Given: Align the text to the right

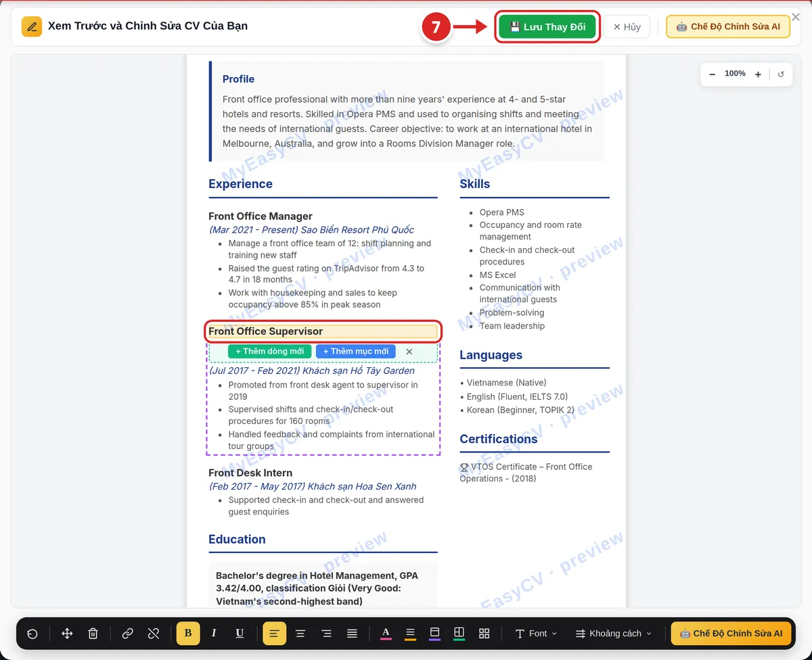Looking at the screenshot, I should pos(326,634).
